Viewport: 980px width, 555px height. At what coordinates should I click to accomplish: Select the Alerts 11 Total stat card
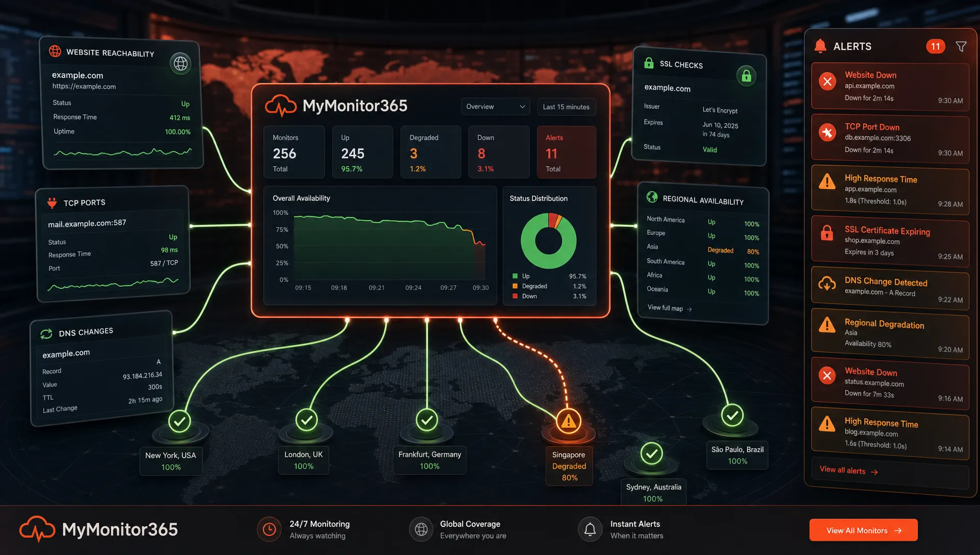tap(567, 152)
